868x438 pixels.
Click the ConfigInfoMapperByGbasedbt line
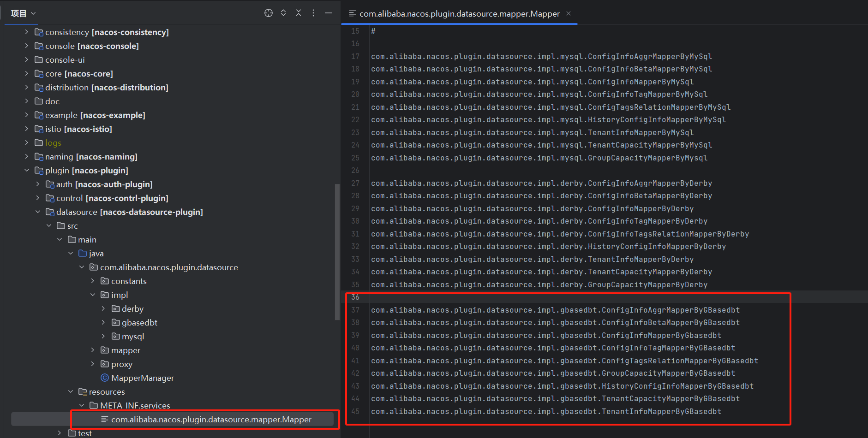(546, 335)
